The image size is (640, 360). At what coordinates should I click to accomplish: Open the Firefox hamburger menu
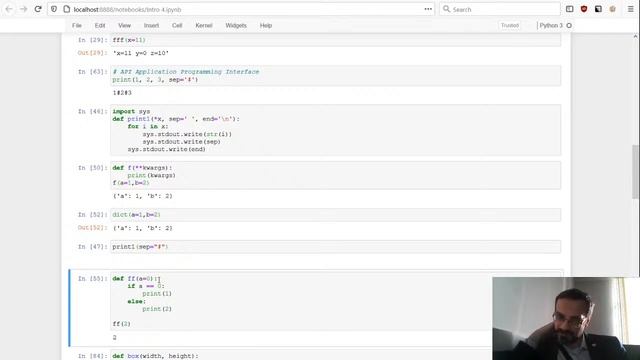coord(630,9)
